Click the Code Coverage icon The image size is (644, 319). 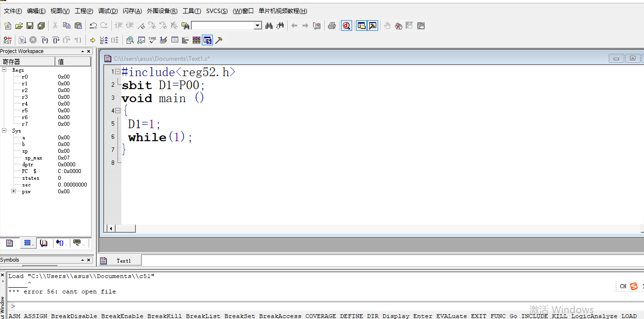(152, 40)
